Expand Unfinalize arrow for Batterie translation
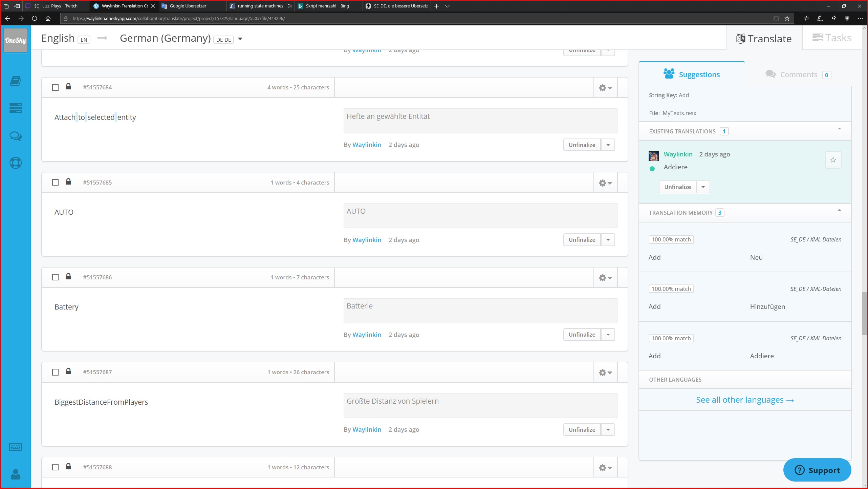The image size is (868, 489). coord(608,335)
